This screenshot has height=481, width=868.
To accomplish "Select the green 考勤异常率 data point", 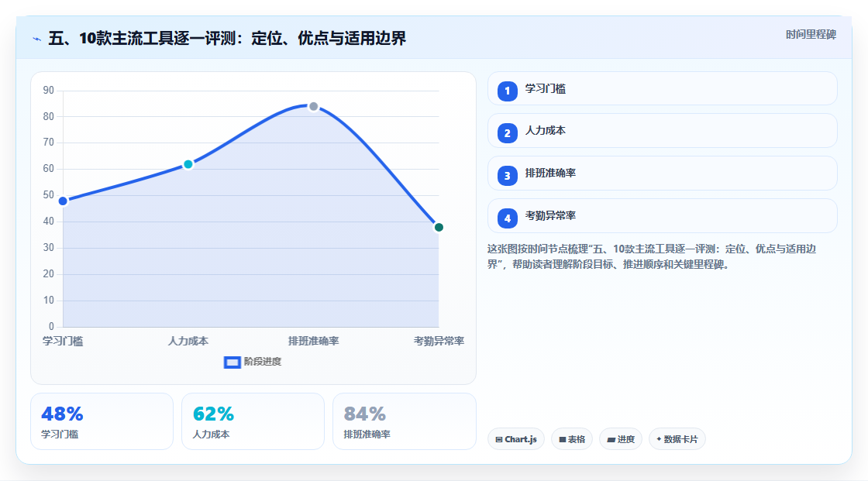I will click(439, 227).
